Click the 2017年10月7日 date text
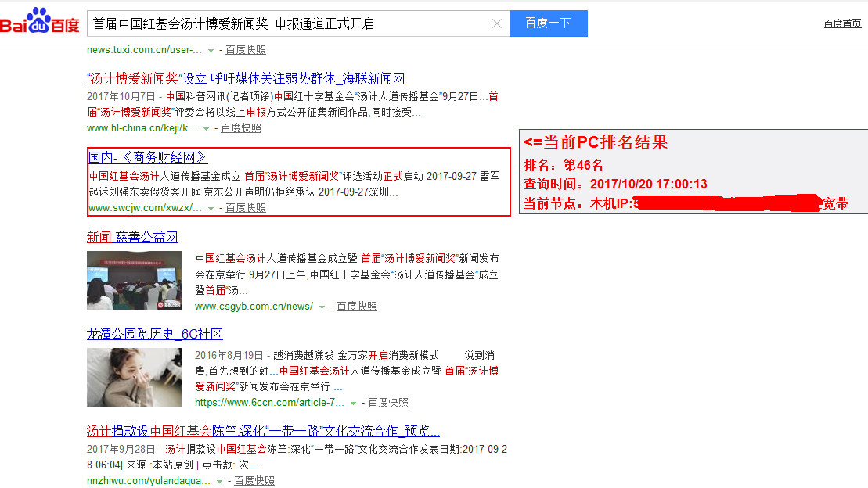 [x=121, y=96]
